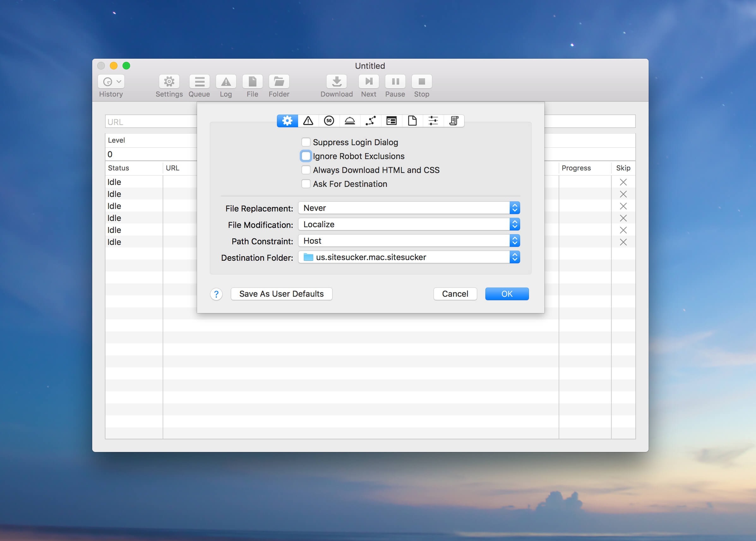Open the History toolbar menu
This screenshot has width=756, height=541.
(111, 82)
